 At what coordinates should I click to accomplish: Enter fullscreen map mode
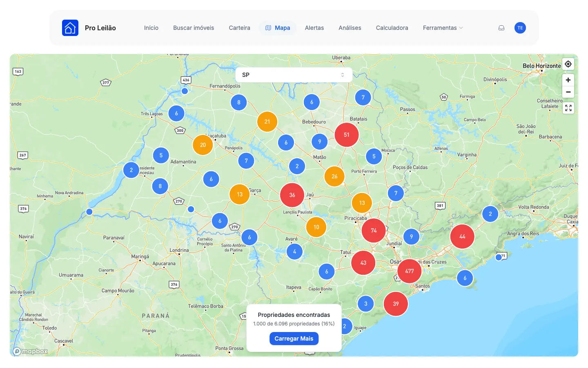pos(568,108)
